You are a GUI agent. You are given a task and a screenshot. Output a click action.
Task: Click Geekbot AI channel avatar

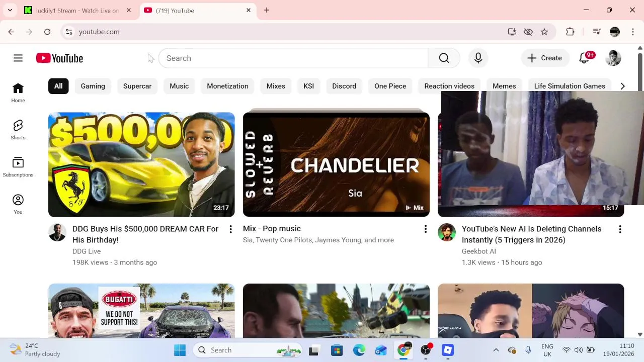coord(447,233)
